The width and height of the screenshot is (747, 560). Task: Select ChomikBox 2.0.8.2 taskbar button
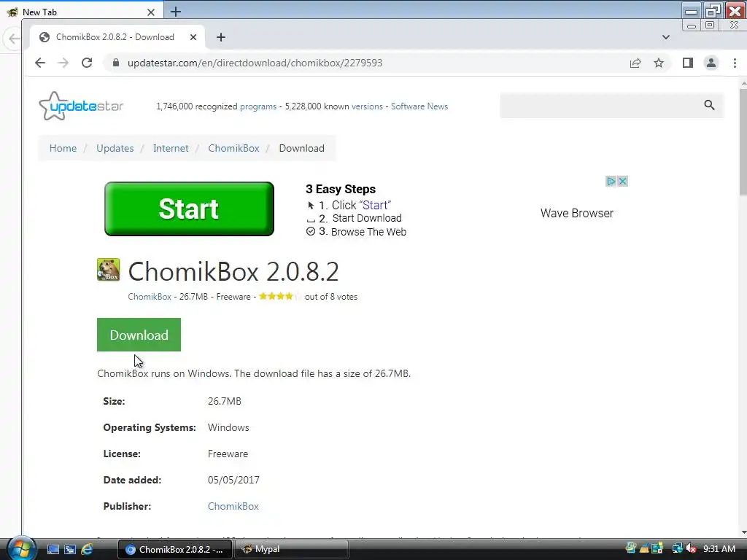pyautogui.click(x=174, y=549)
